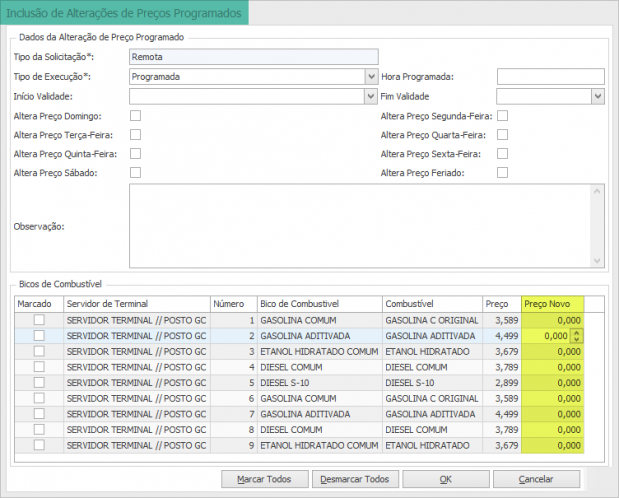Mark row 2 GASOLINA ADITIVADA checkbox
The image size is (619, 498).
pos(39,336)
